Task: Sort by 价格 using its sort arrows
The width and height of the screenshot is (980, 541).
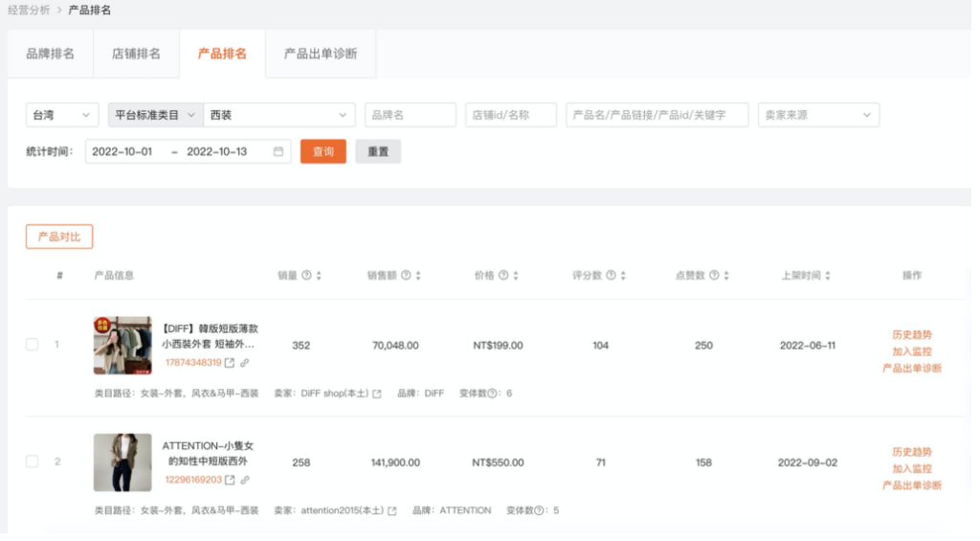Action: [x=516, y=276]
